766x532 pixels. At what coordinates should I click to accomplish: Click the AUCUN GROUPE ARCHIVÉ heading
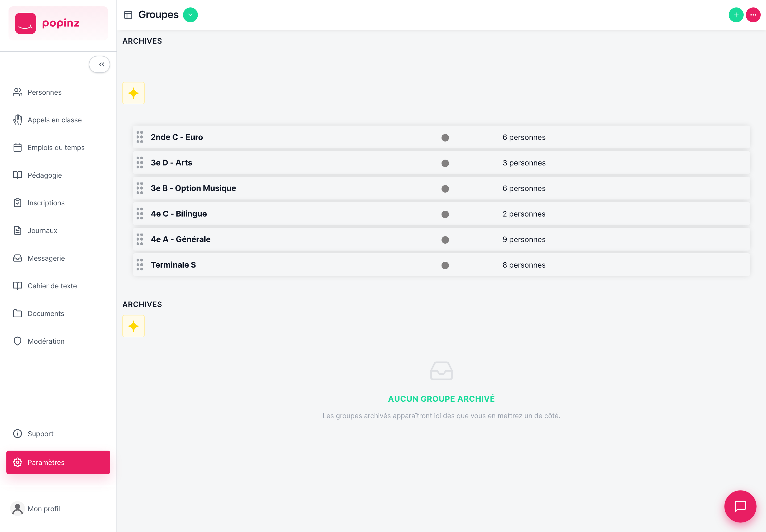441,399
